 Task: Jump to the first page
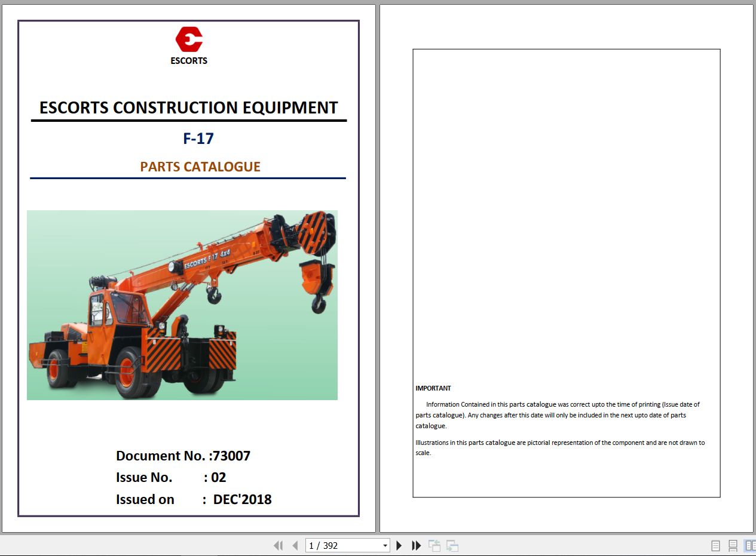pyautogui.click(x=278, y=545)
